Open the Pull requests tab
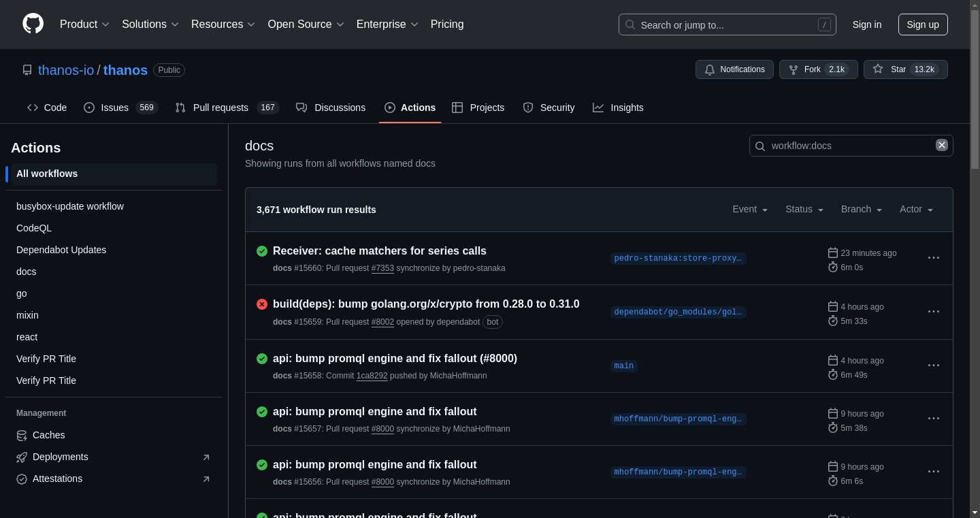Viewport: 980px width, 518px height. click(227, 108)
